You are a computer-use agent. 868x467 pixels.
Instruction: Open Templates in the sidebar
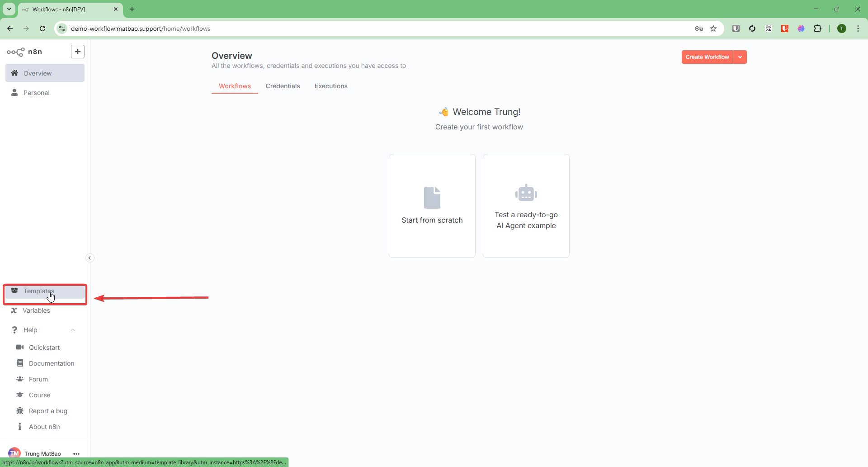45,291
